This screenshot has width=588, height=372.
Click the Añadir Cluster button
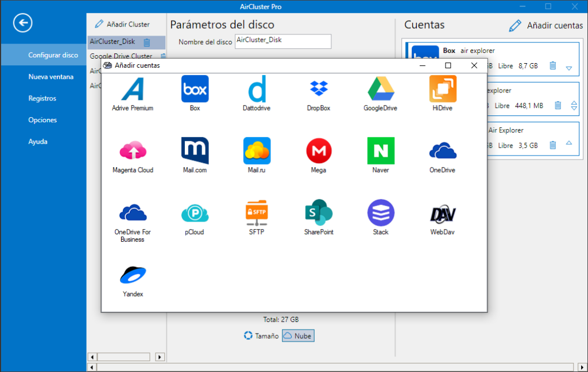pyautogui.click(x=122, y=24)
